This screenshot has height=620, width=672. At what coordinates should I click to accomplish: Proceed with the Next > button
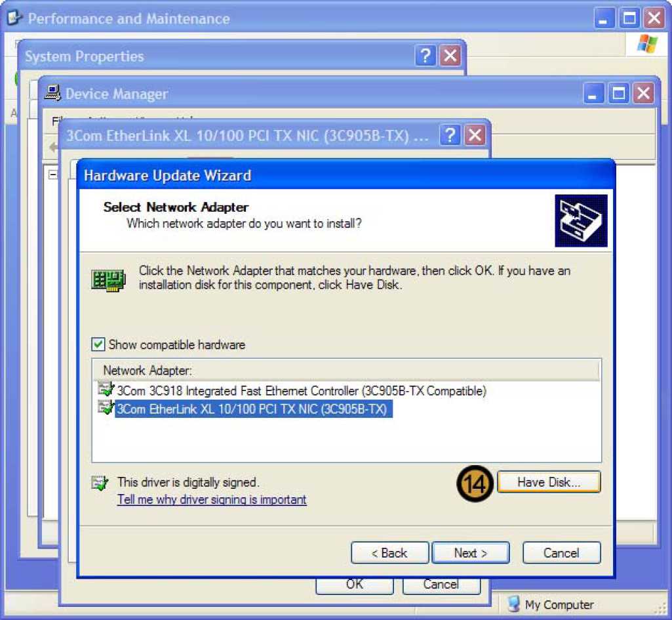(x=471, y=552)
